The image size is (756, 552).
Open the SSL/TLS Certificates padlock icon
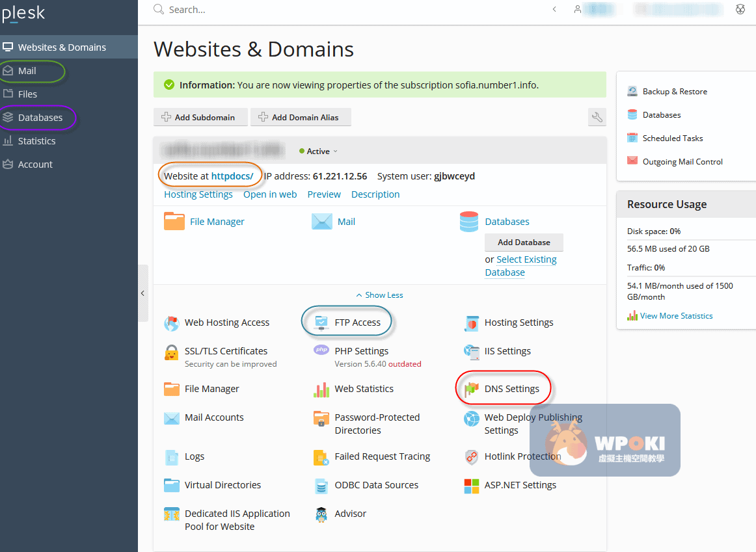click(x=172, y=352)
